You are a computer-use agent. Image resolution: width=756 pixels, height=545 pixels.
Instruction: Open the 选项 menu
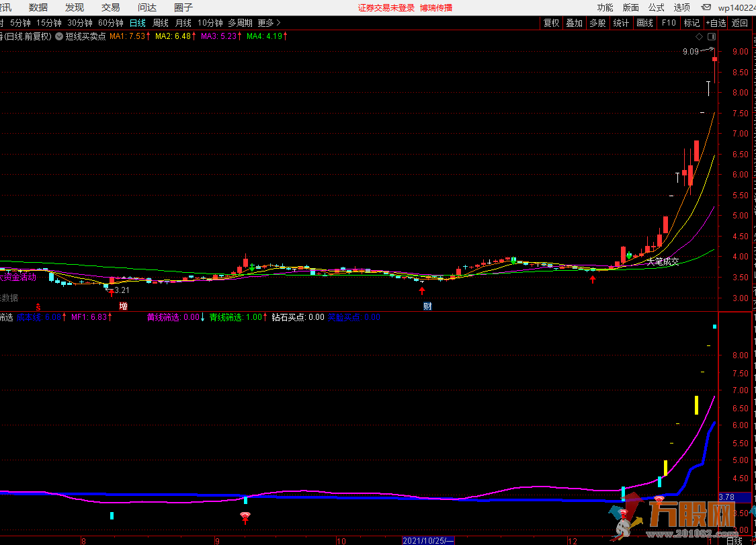tap(682, 7)
